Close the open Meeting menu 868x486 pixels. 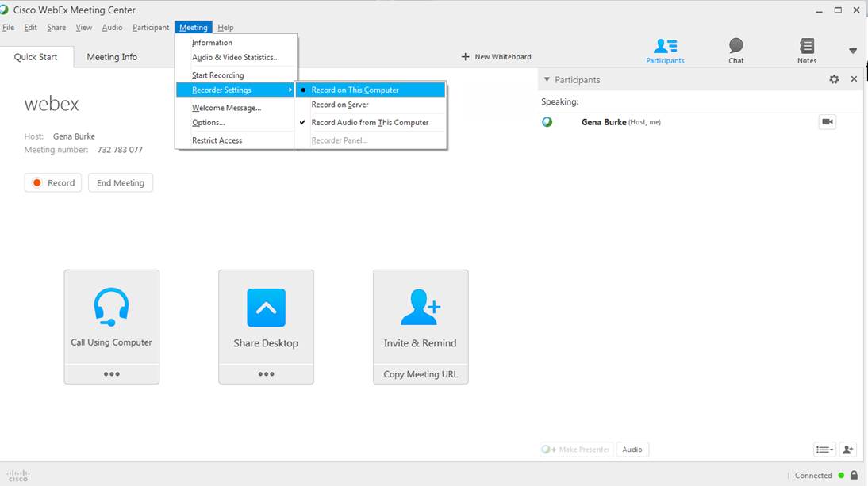coord(193,27)
